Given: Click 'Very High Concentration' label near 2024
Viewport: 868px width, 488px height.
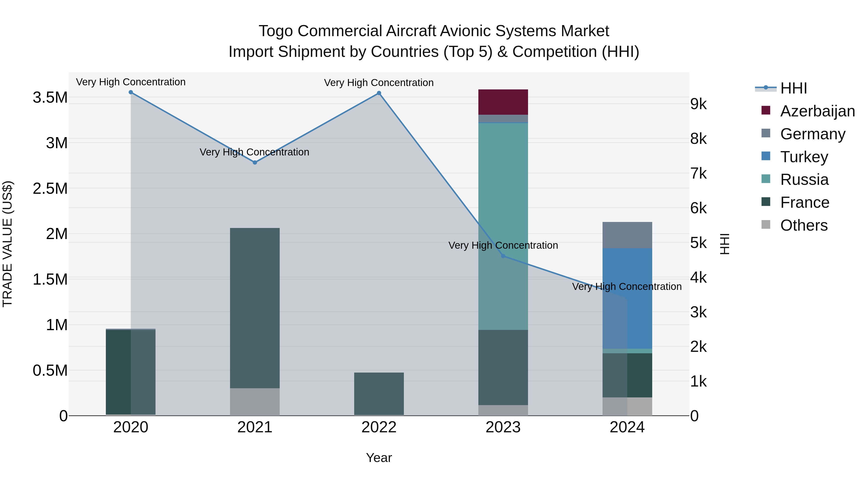Looking at the screenshot, I should 627,286.
